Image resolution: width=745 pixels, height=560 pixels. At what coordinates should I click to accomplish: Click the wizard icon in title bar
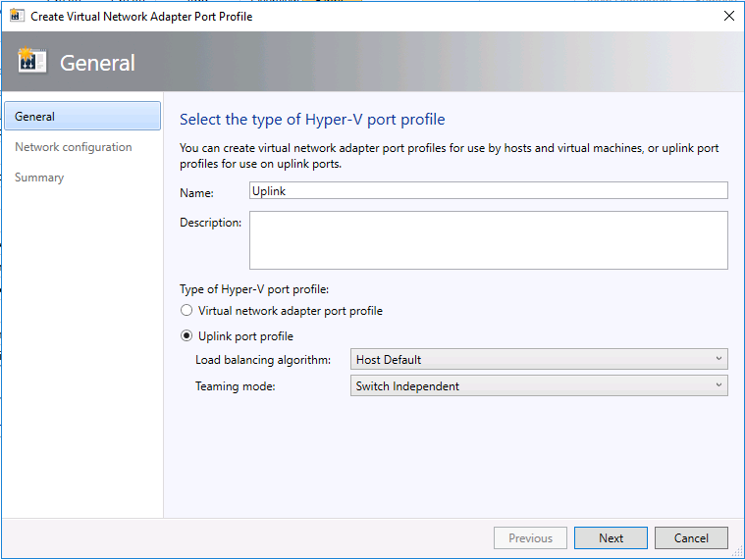coord(17,16)
